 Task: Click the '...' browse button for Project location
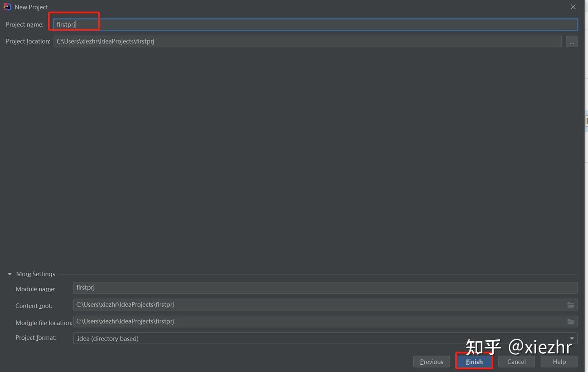[571, 41]
